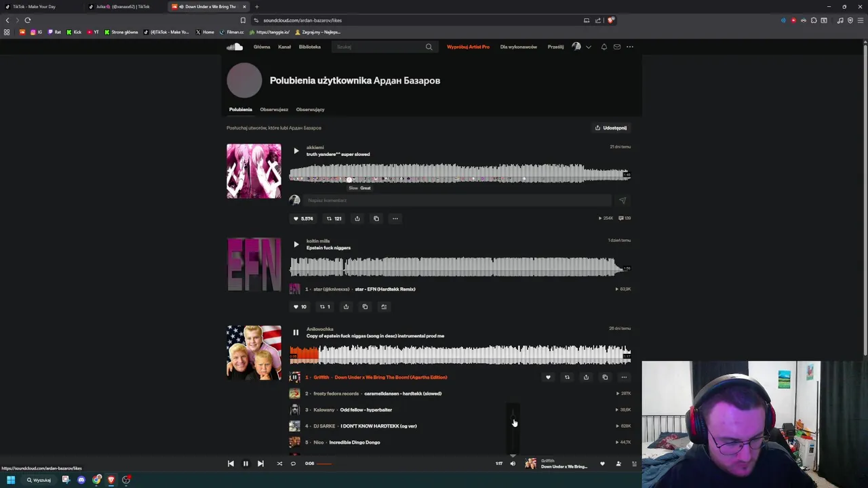Screen dimensions: 868x488
Task: Pause playback in the bottom player
Action: tap(245, 464)
